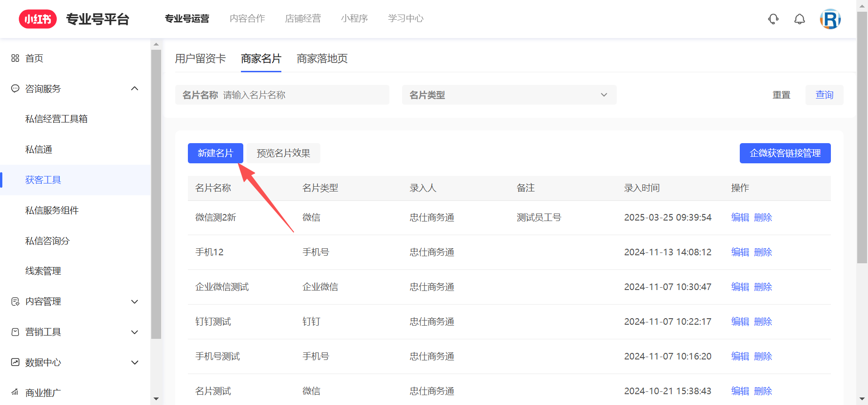Viewport: 868px width, 405px height.
Task: Click the 企微获客链接管理 button
Action: point(785,153)
